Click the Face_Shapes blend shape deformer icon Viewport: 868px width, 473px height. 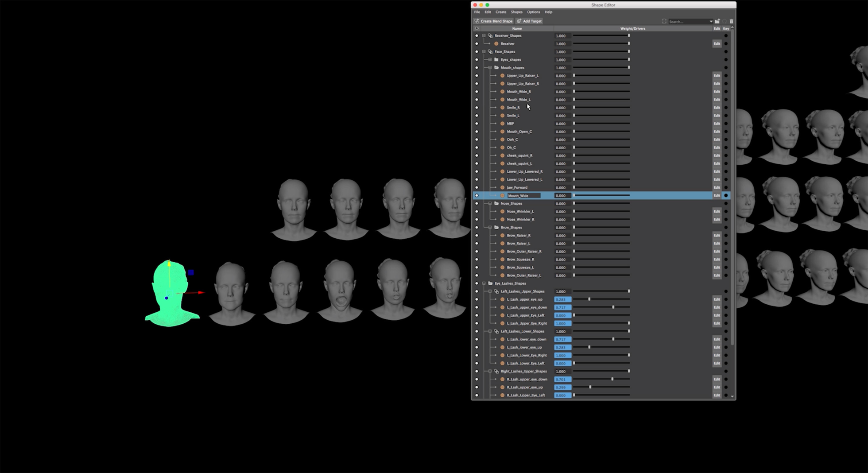point(490,52)
